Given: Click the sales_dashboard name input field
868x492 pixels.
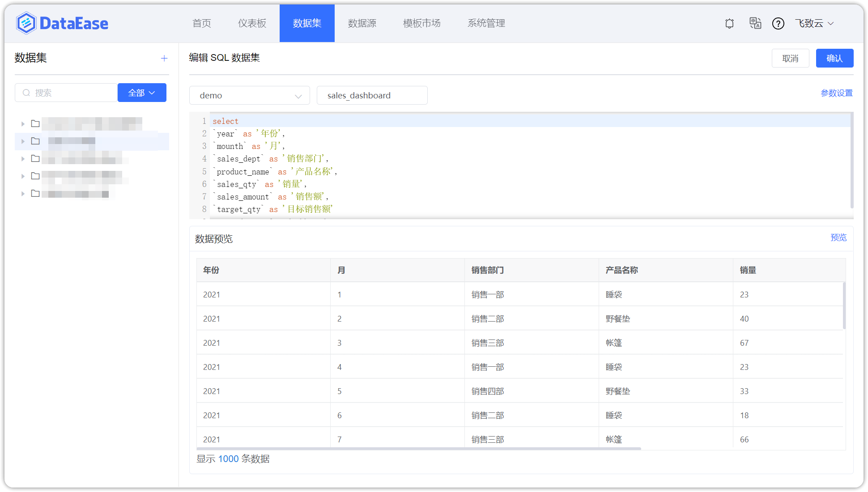Looking at the screenshot, I should (372, 95).
